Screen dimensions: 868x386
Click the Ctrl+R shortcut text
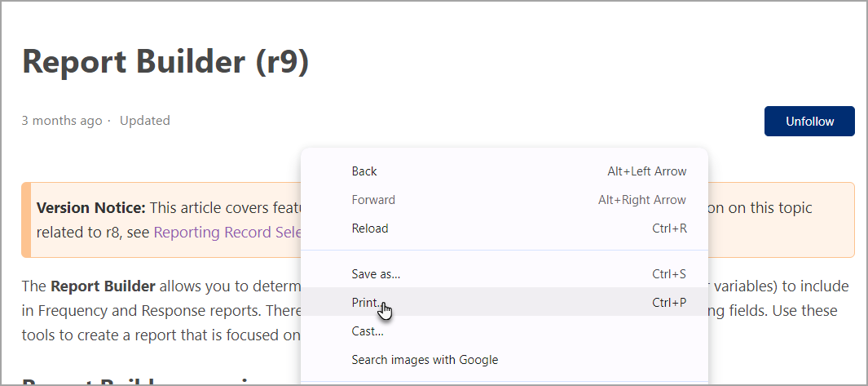point(669,228)
